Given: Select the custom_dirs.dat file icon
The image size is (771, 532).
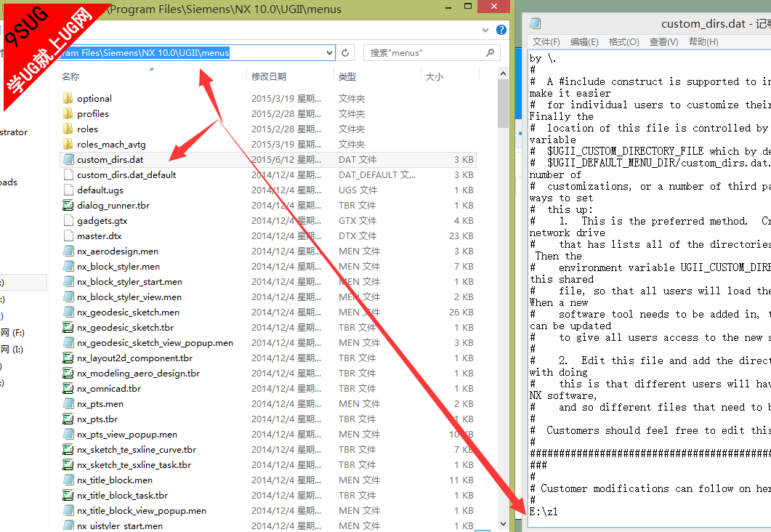Looking at the screenshot, I should [68, 159].
